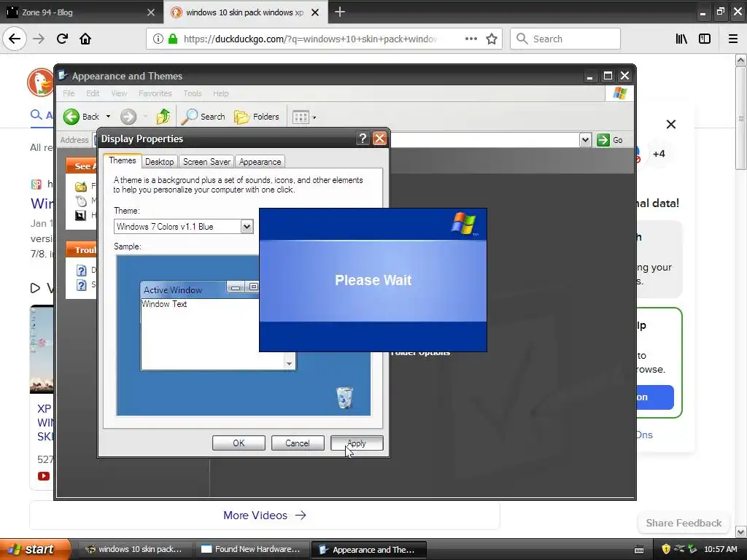Image resolution: width=747 pixels, height=560 pixels.
Task: Open File menu in Appearance and Themes
Action: [x=69, y=93]
